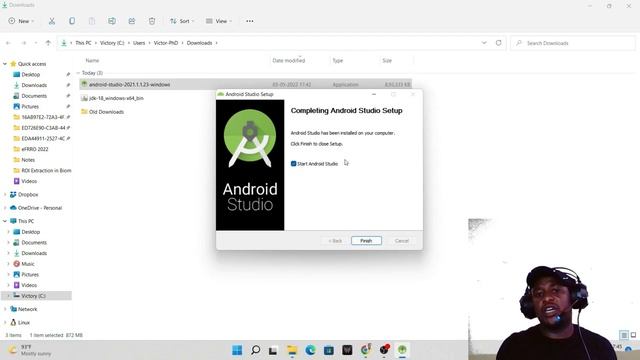Open the address bar history dropdown
The image size is (640, 360).
[x=484, y=43]
